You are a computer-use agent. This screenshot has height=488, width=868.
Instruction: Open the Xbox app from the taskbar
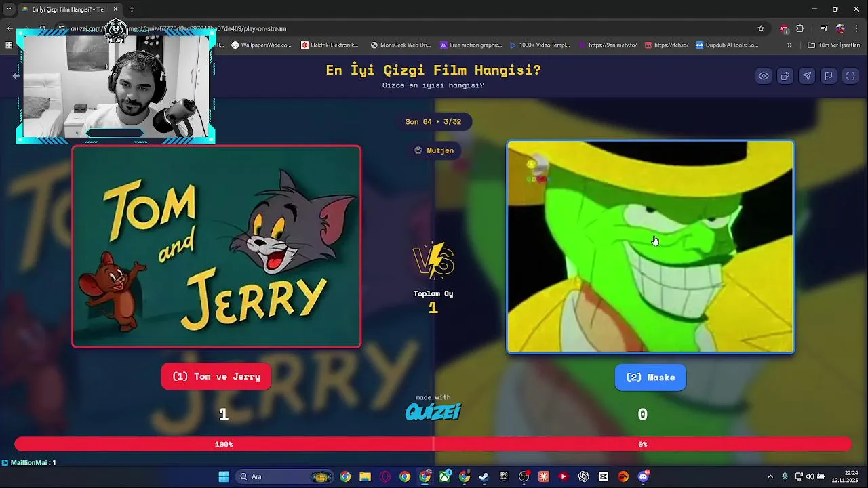(445, 476)
